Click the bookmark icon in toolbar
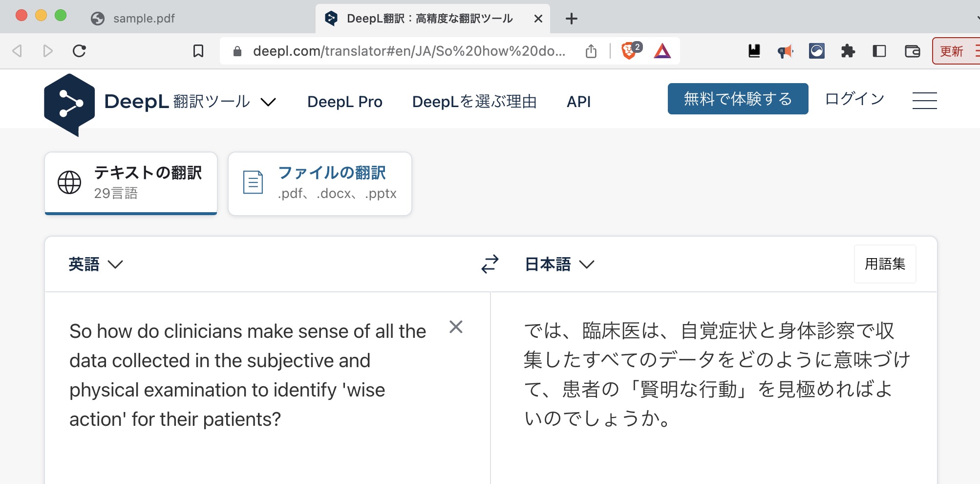Viewport: 980px width, 484px height. click(198, 51)
